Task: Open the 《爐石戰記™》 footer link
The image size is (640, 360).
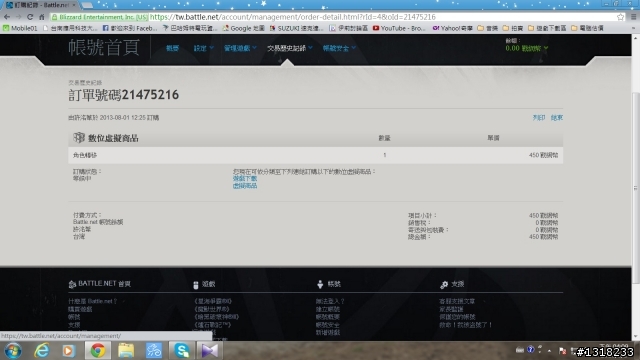Action: (x=212, y=325)
